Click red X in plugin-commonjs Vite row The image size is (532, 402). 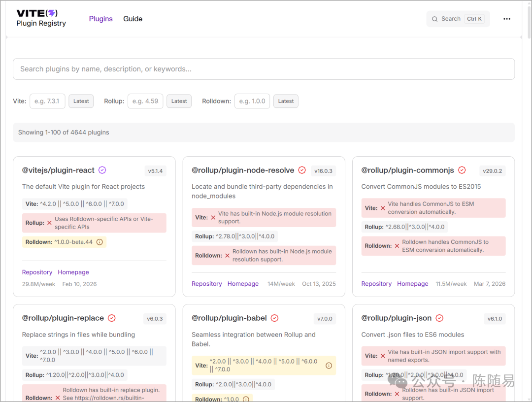click(383, 208)
